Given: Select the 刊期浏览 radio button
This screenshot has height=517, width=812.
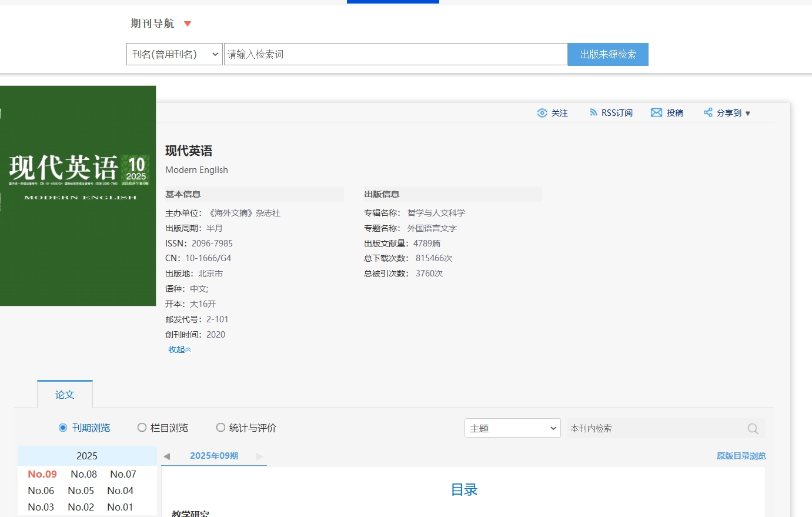Looking at the screenshot, I should tap(63, 428).
